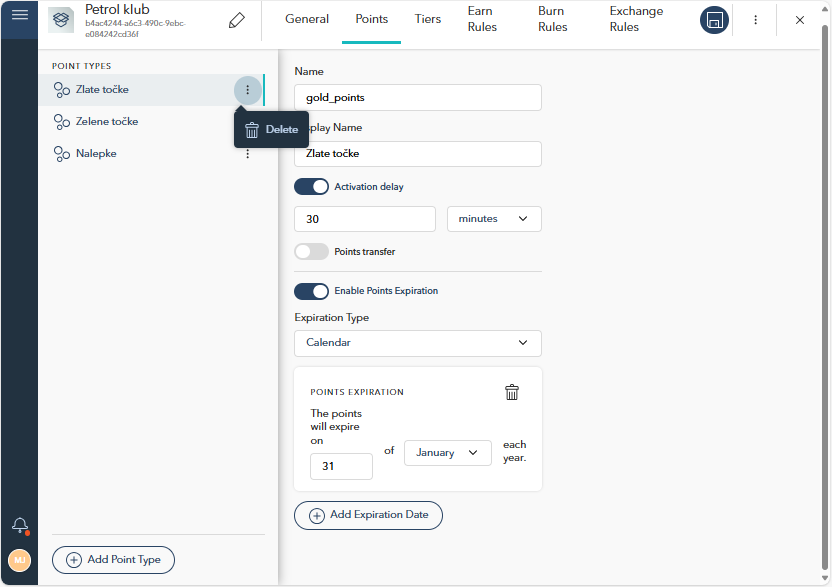
Task: Open the January month dropdown
Action: click(x=447, y=453)
